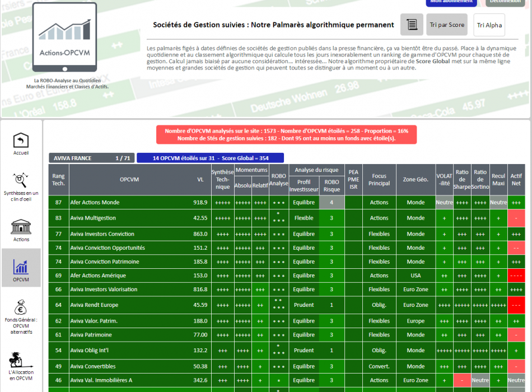Click rank 46 cell
532x392 pixels.
[x=58, y=380]
